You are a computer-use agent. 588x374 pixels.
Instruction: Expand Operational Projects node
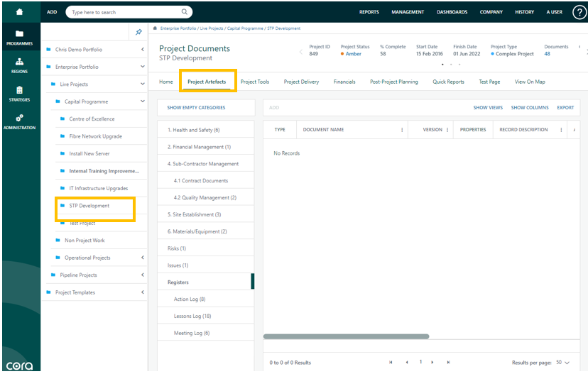click(143, 258)
